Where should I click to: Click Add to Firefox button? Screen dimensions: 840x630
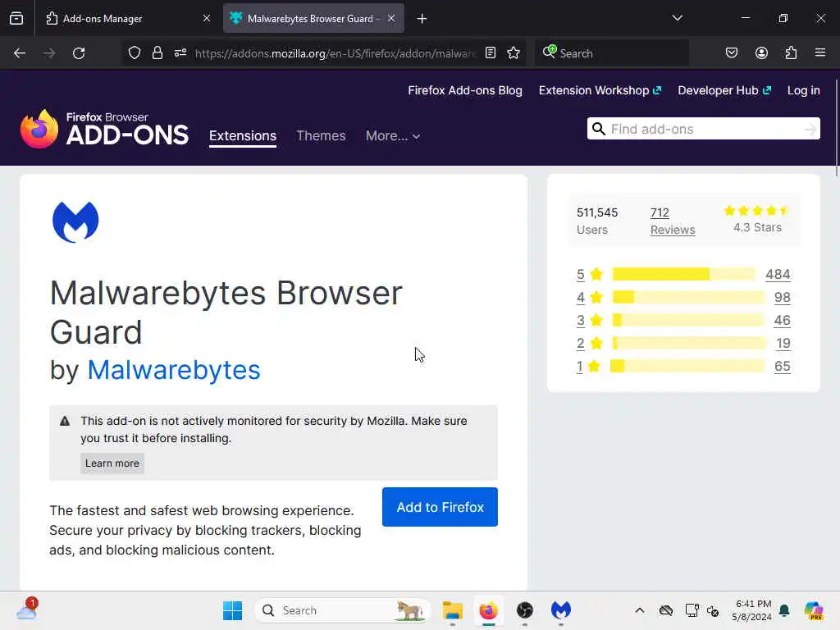coord(440,507)
